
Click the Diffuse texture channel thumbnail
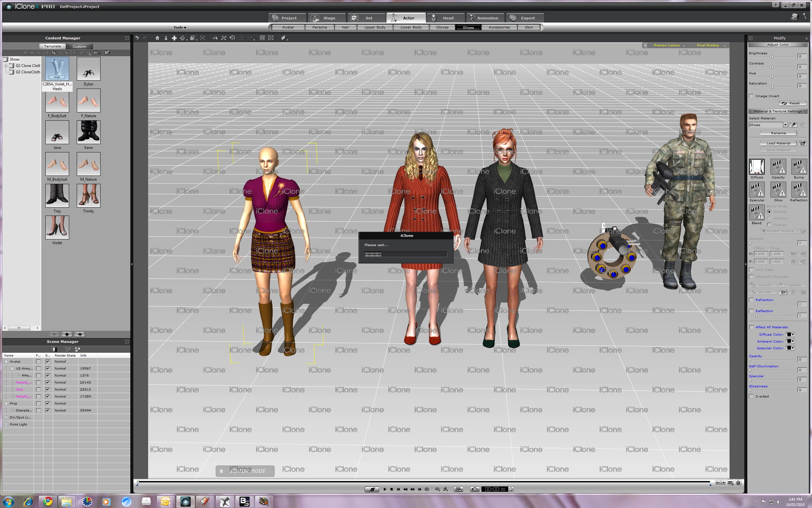click(x=756, y=167)
